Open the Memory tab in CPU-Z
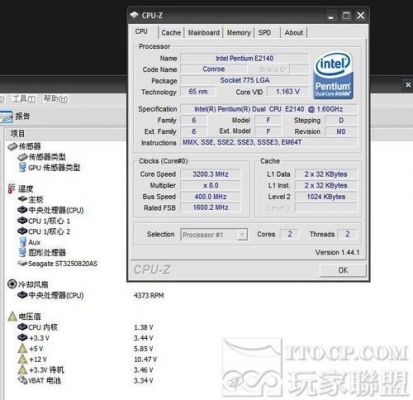The height and width of the screenshot is (400, 413). pos(239,33)
